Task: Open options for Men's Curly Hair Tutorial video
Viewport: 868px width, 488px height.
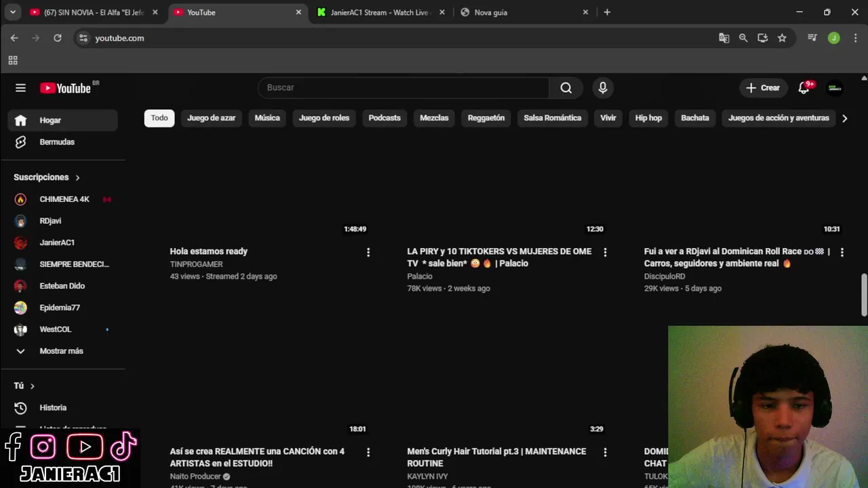Action: click(x=605, y=452)
